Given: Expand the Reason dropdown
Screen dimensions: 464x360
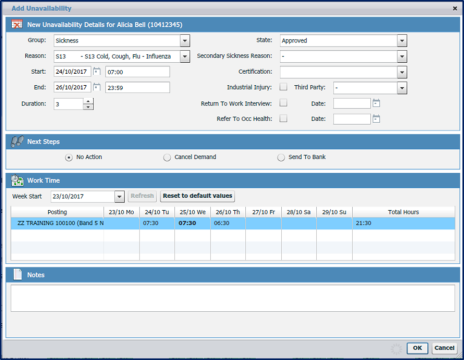Looking at the screenshot, I should (185, 56).
